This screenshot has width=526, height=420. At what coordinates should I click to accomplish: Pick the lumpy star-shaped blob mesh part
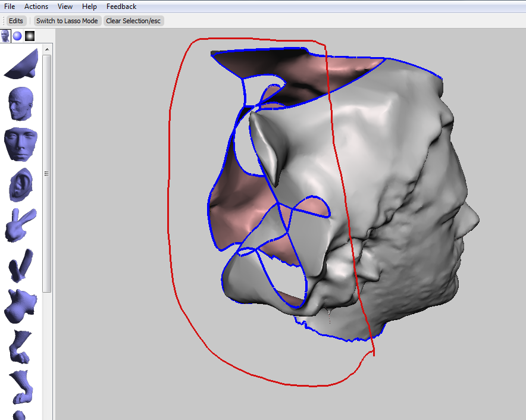[x=20, y=306]
